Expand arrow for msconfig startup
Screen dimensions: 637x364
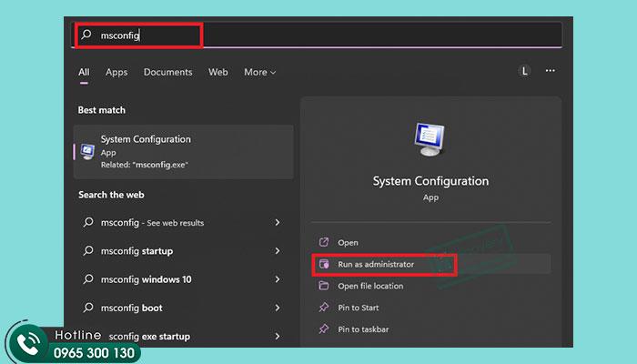click(x=278, y=250)
